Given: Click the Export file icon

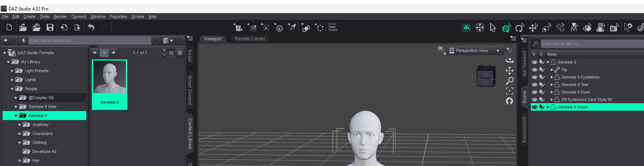Looking at the screenshot, I should (x=77, y=27).
